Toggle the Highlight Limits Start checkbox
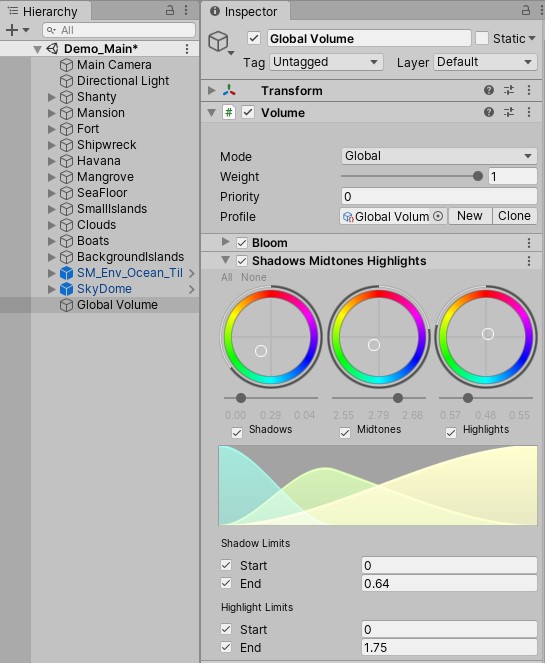The image size is (545, 663). click(226, 629)
